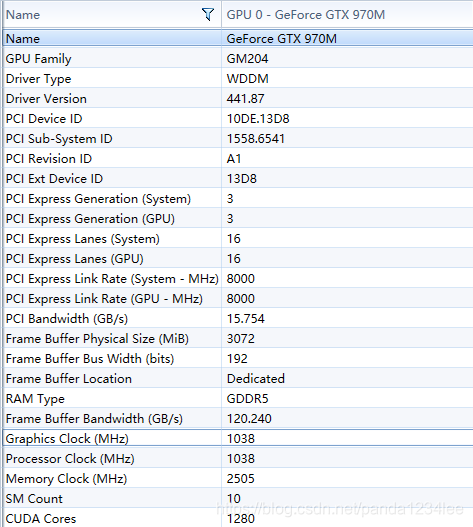Select the Driver Version value 441.87
Image resolution: width=473 pixels, height=527 pixels.
[x=245, y=99]
